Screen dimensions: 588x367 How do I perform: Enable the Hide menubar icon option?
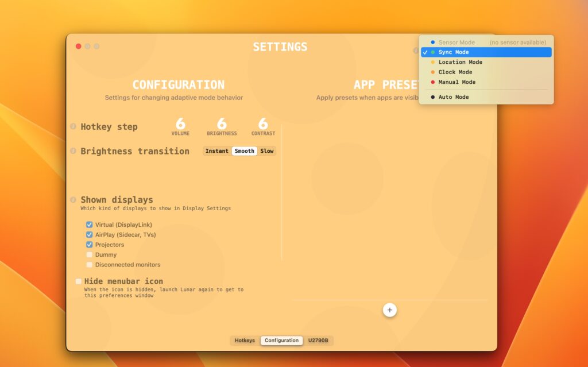pyautogui.click(x=79, y=281)
